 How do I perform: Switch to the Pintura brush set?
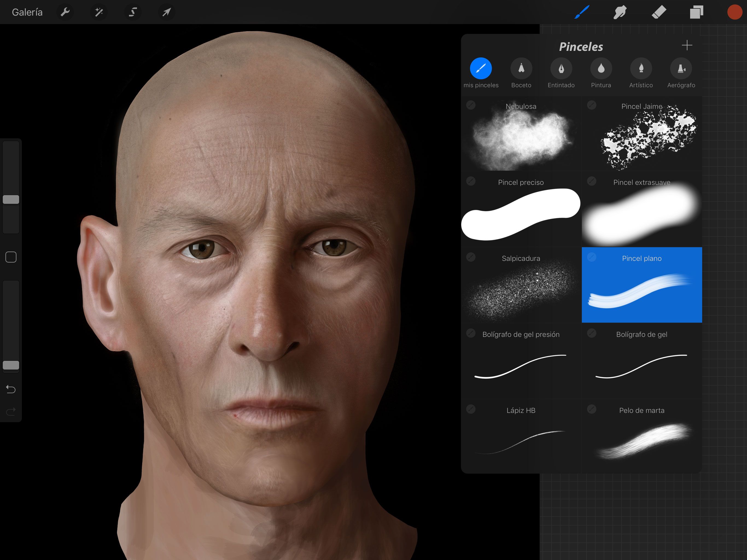pos(601,73)
